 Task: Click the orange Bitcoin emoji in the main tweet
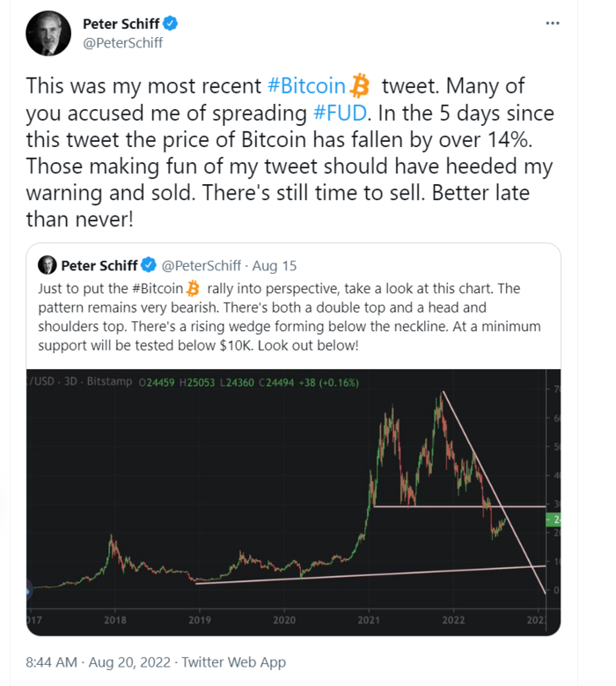(x=361, y=85)
